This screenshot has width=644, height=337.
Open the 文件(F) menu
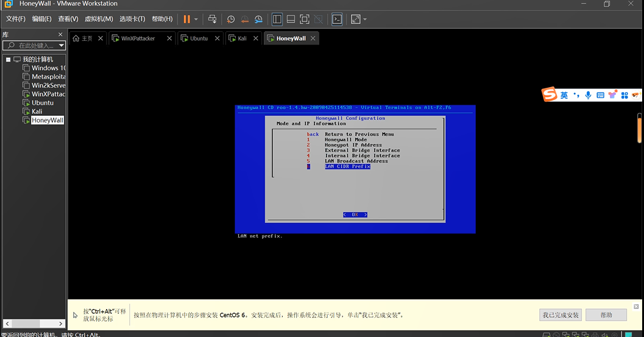click(16, 19)
